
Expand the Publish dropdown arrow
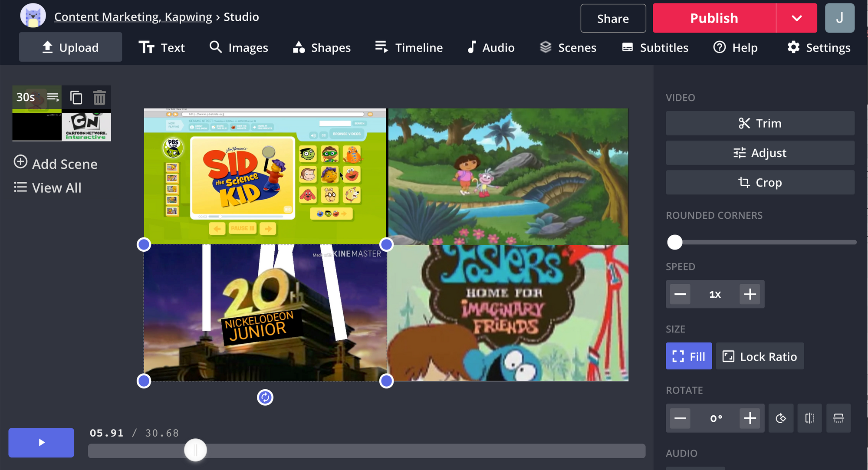(796, 18)
